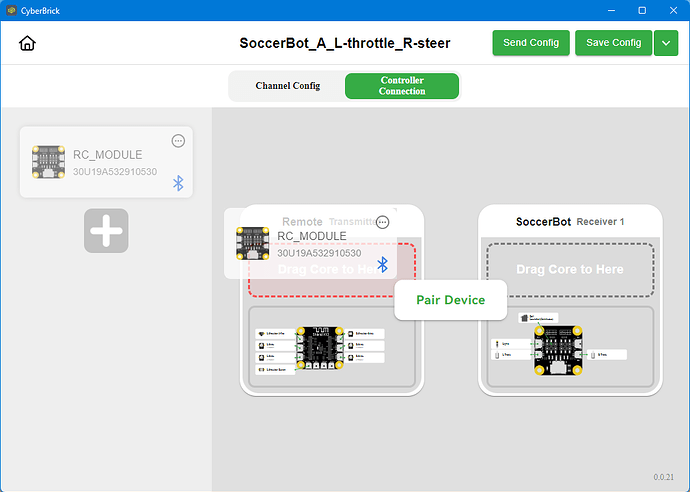Click the Remote Transmitter title text
Screen dimensions: 690x492
[329, 222]
